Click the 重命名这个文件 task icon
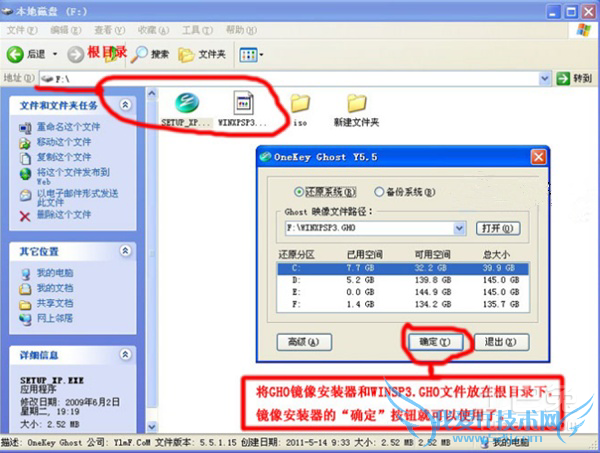 [25, 128]
